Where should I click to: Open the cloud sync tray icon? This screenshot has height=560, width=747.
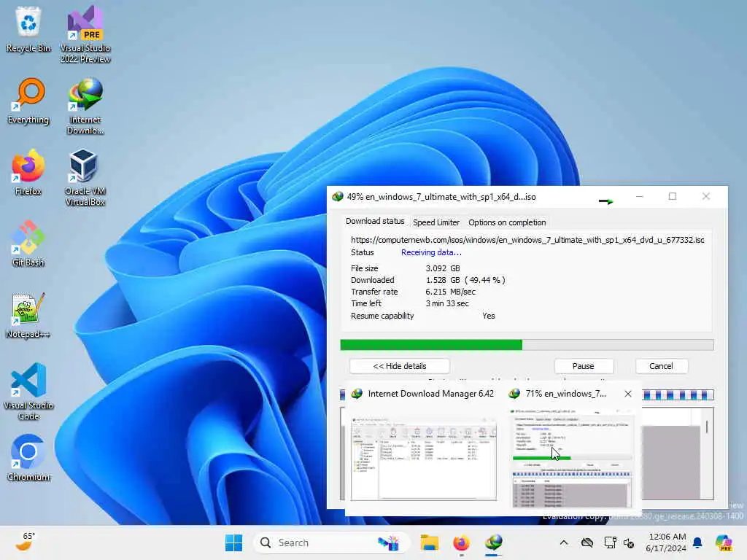[587, 542]
